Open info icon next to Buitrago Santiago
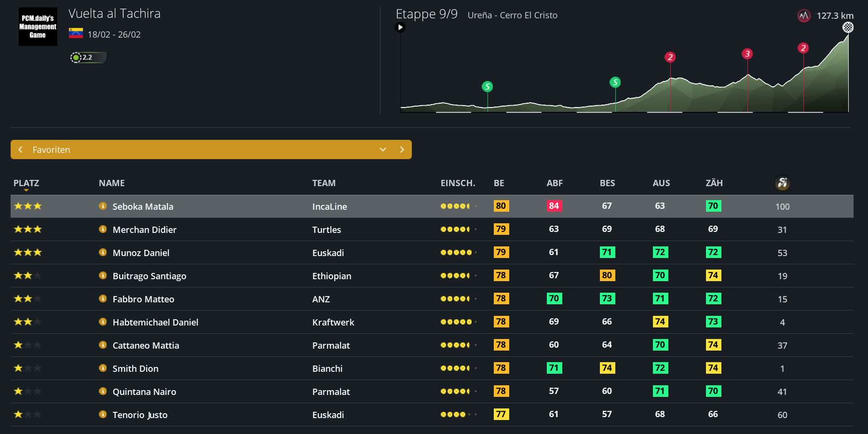The image size is (868, 434). pos(103,275)
